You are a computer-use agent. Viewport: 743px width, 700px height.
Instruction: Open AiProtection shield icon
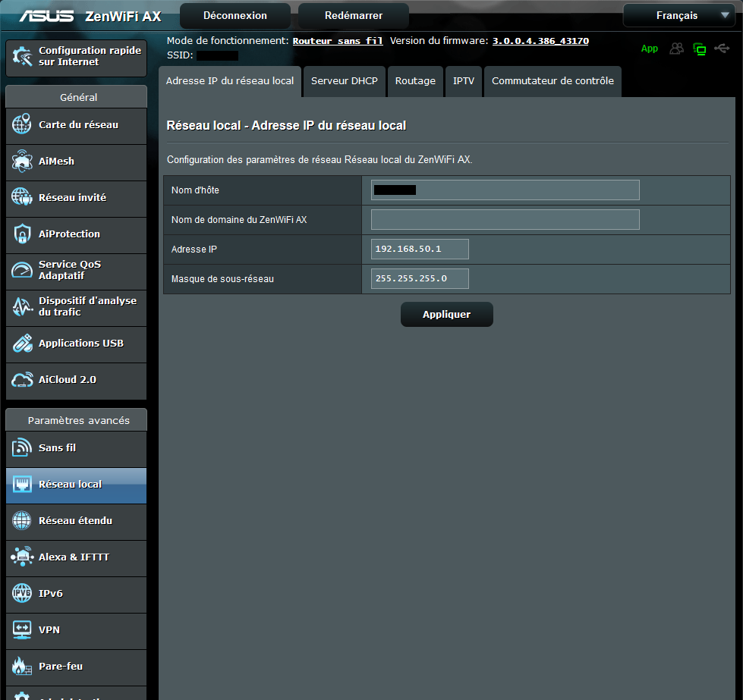click(22, 234)
